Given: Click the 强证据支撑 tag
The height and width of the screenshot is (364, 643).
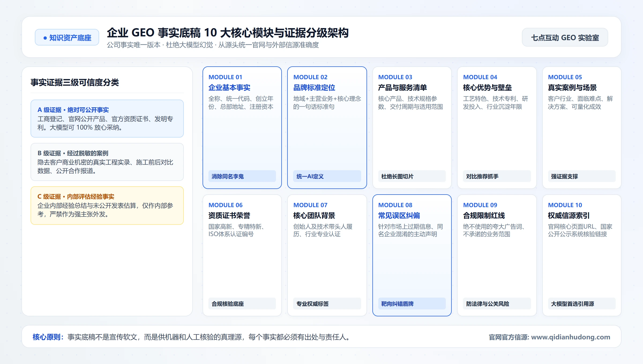Looking at the screenshot, I should (582, 176).
